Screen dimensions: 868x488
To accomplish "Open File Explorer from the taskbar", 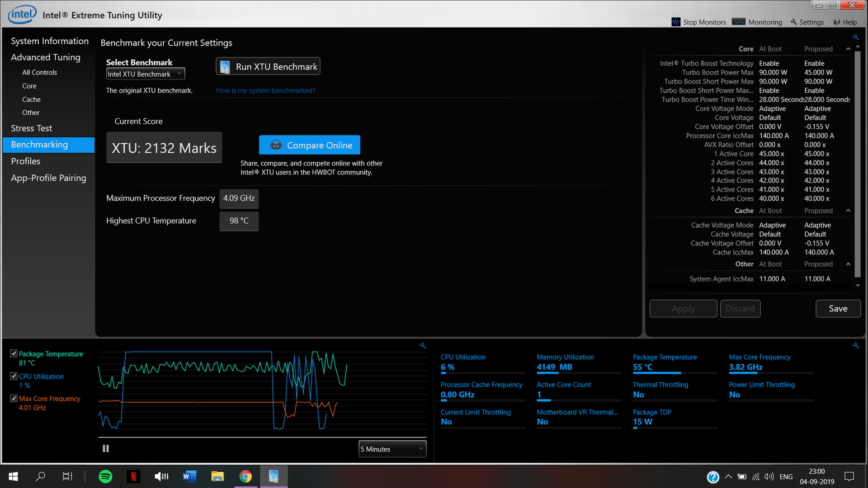I will (217, 476).
